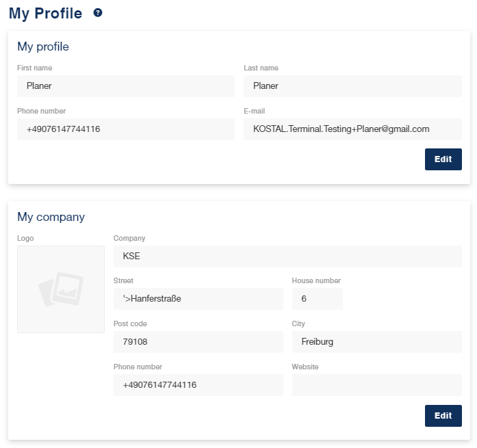Click the company logo placeholder image

click(x=61, y=289)
